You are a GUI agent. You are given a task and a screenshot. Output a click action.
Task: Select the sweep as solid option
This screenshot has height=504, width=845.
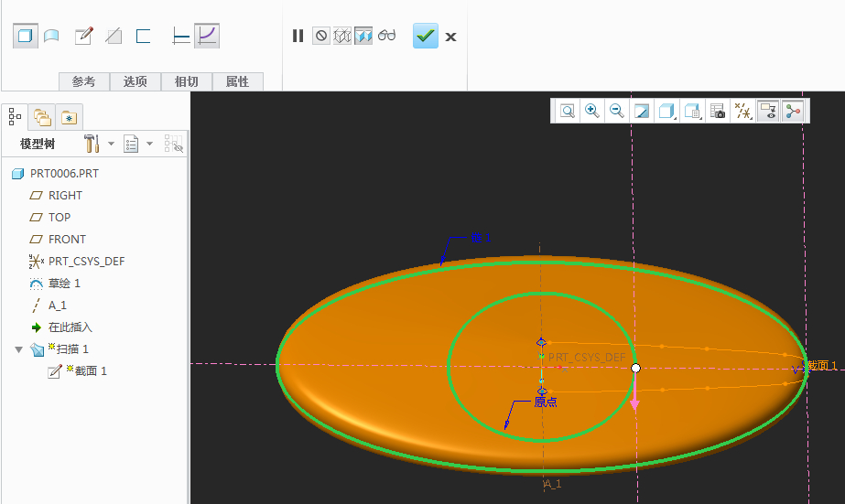pos(26,36)
